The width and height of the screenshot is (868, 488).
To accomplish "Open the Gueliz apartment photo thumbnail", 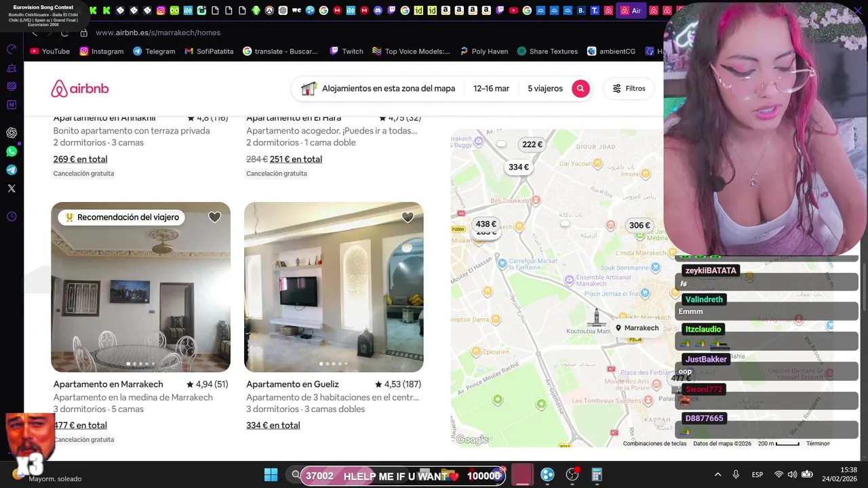I will click(x=334, y=287).
